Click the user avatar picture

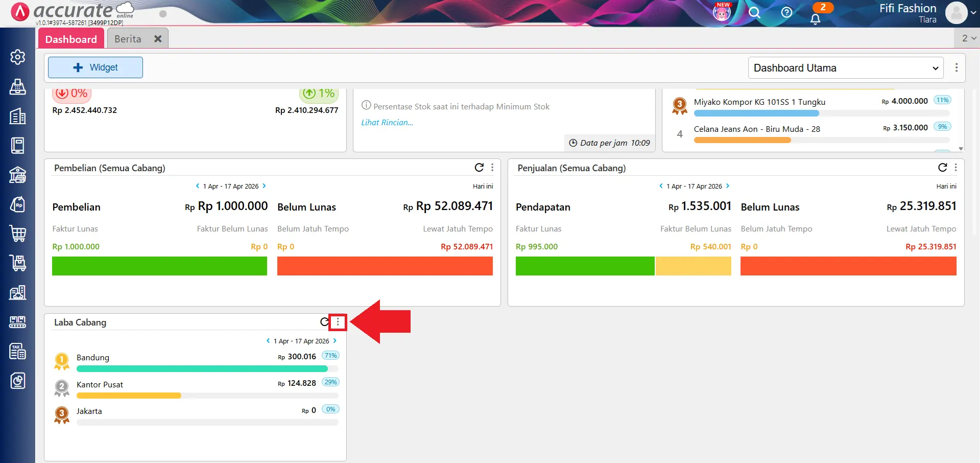(956, 13)
